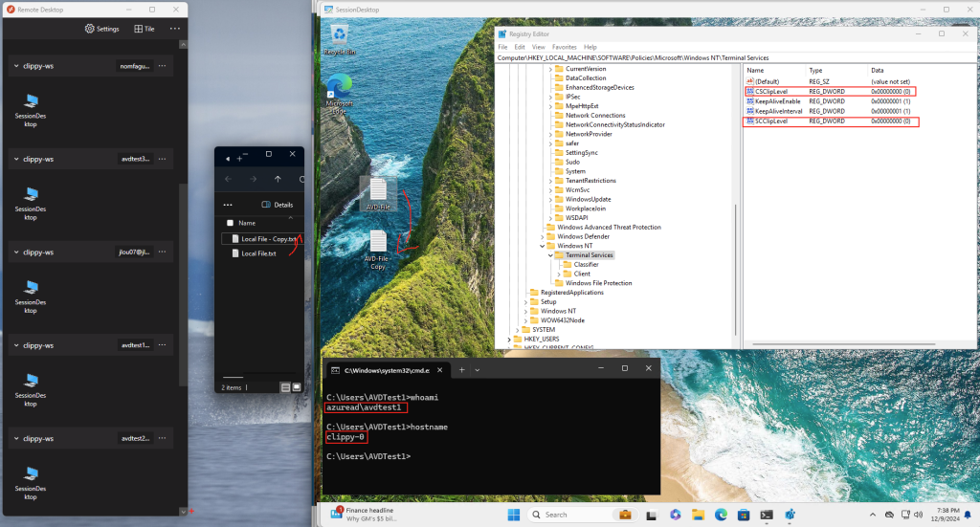The image size is (980, 527).
Task: Click the Registry Editor horizontal scrollbar
Action: [844, 344]
